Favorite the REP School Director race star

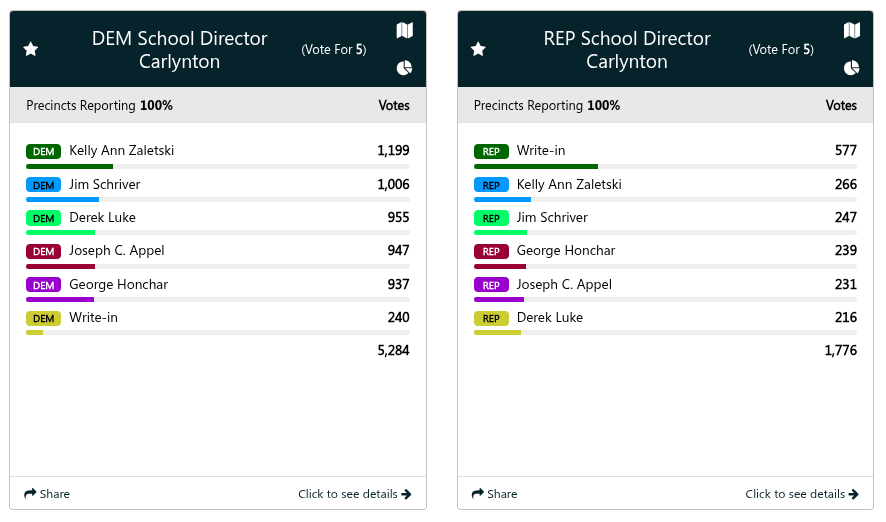[478, 49]
